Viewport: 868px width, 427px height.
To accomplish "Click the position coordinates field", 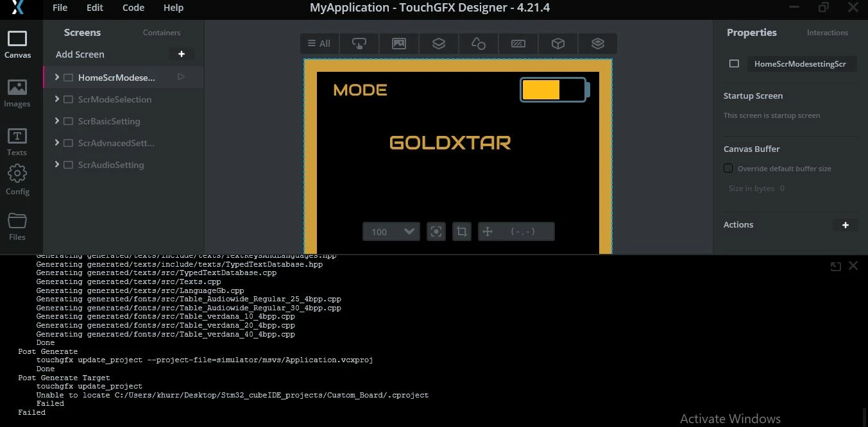I will click(x=523, y=231).
